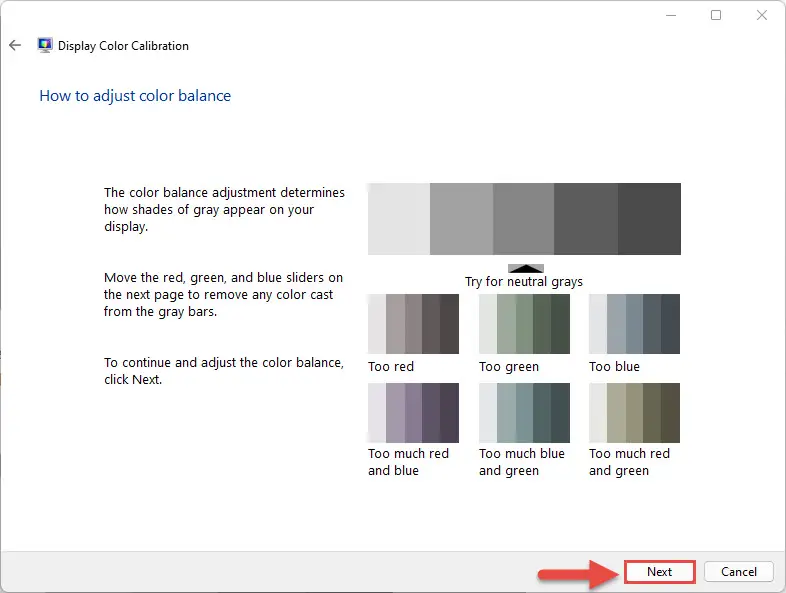Click the back arrow icon
The height and width of the screenshot is (593, 786).
pos(15,46)
